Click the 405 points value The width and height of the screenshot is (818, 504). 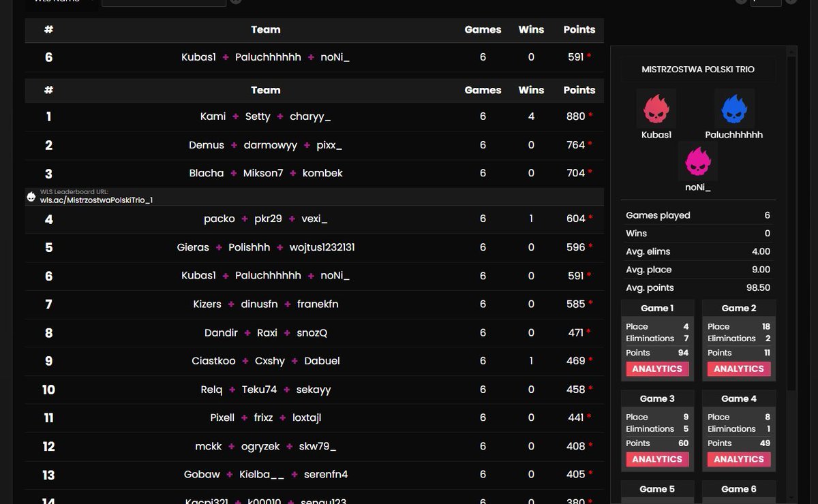[x=575, y=475]
